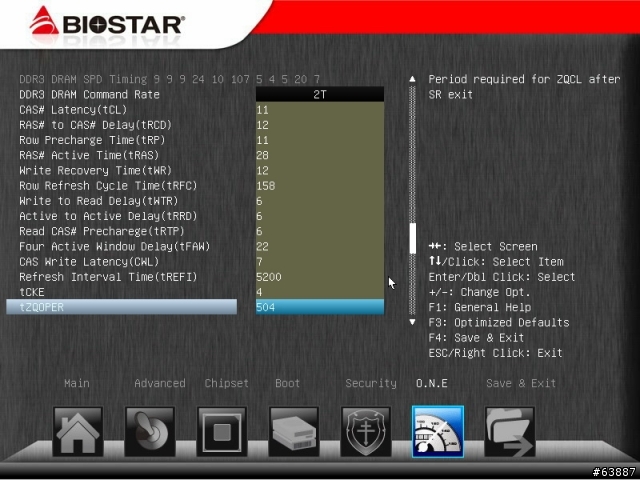Click the ESC/Right Click: Exit hint
This screenshot has width=640, height=480.
point(495,353)
